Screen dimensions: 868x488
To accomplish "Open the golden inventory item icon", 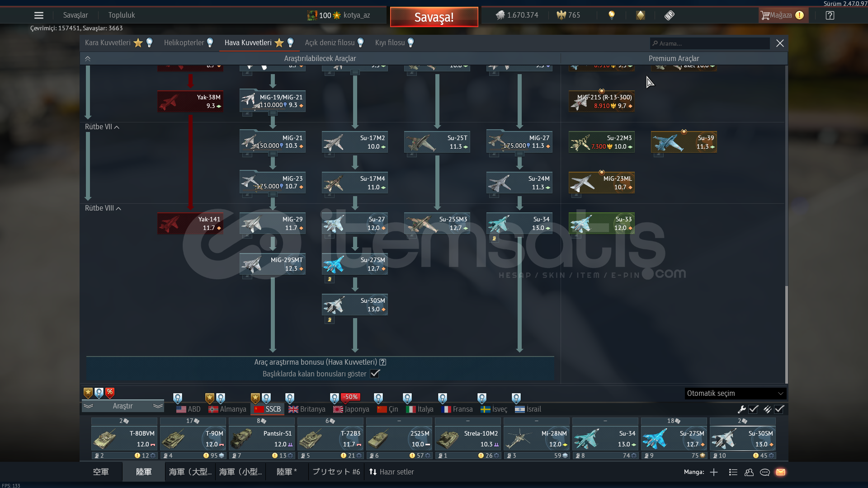I will (x=640, y=15).
